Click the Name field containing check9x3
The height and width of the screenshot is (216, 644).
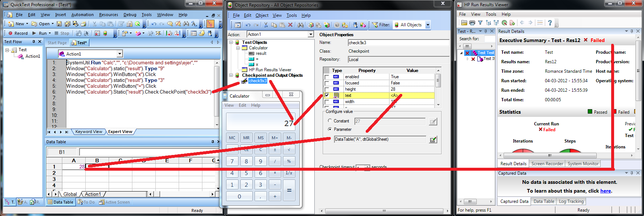(x=399, y=43)
